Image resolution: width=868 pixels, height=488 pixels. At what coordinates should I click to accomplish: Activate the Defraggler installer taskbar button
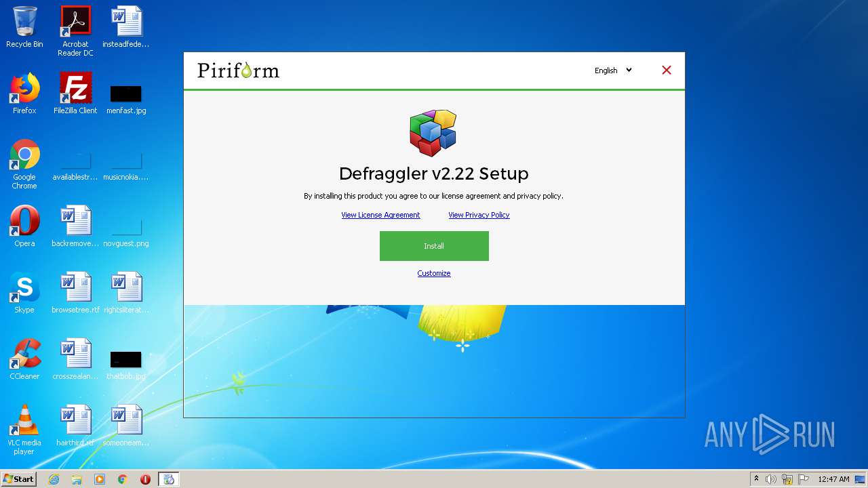click(x=169, y=479)
